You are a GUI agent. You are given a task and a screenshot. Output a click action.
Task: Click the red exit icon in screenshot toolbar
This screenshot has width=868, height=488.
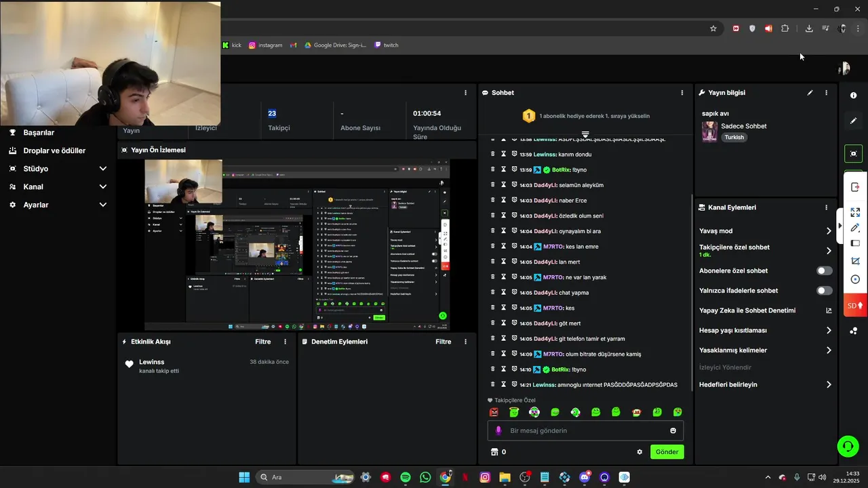pos(855,187)
